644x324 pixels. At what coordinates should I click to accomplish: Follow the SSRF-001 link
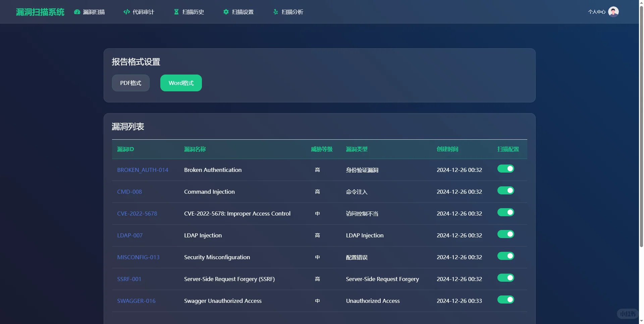pyautogui.click(x=129, y=279)
